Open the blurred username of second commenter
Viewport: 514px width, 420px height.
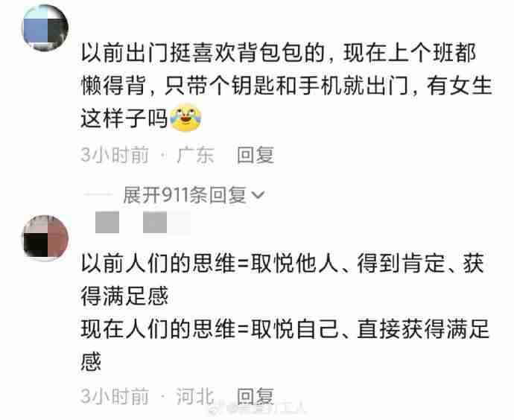(x=142, y=223)
